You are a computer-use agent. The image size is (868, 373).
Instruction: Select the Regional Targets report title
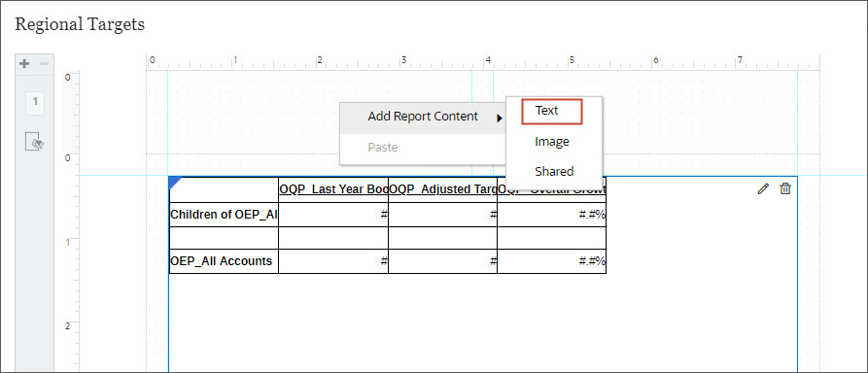pos(80,25)
